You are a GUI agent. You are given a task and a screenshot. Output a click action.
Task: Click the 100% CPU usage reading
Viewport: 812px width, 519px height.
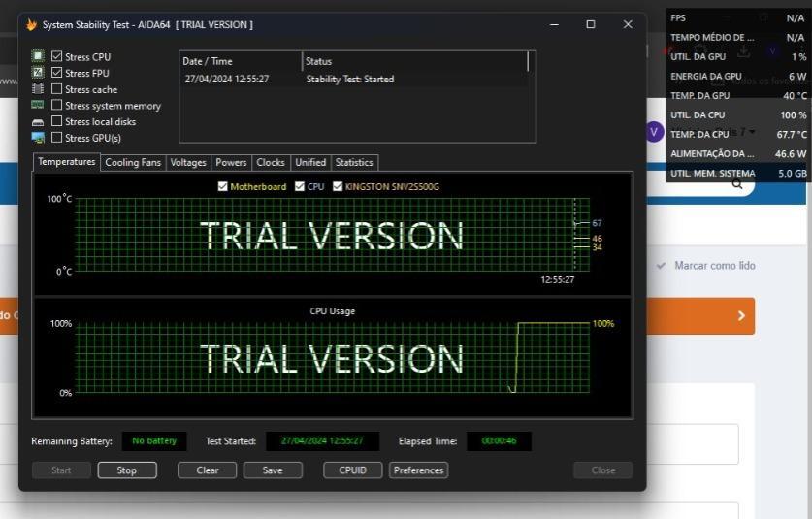603,324
